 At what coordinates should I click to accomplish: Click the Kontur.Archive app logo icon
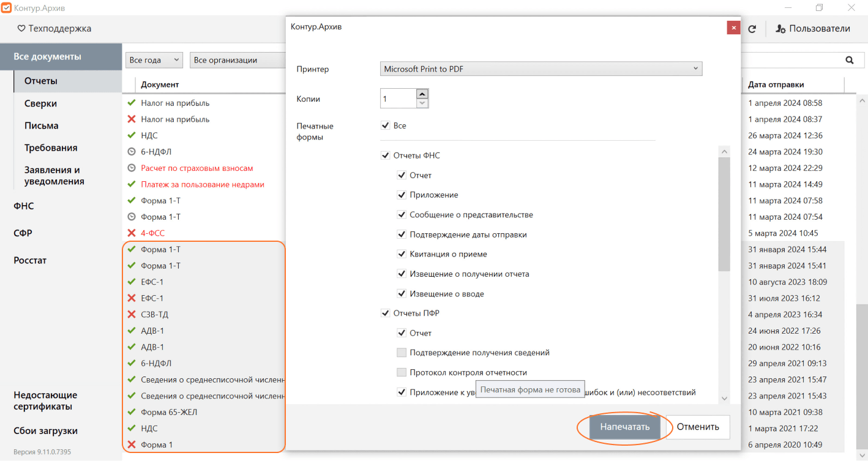point(7,7)
